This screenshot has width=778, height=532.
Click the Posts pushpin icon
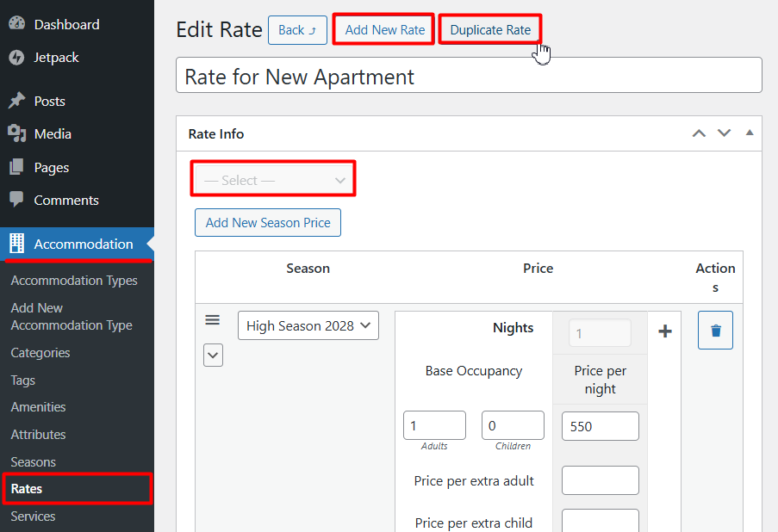17,101
